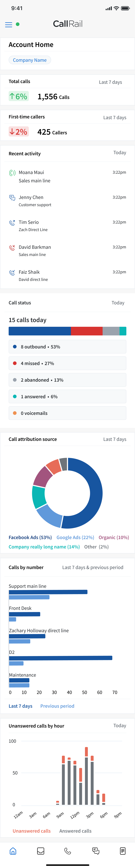Image resolution: width=135 pixels, height=868 pixels.
Task: Tap the 8 outbound 53% status row
Action: 67,347
